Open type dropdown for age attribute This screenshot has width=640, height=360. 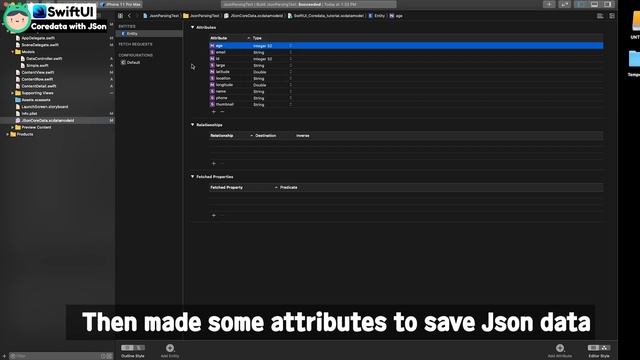(x=291, y=46)
